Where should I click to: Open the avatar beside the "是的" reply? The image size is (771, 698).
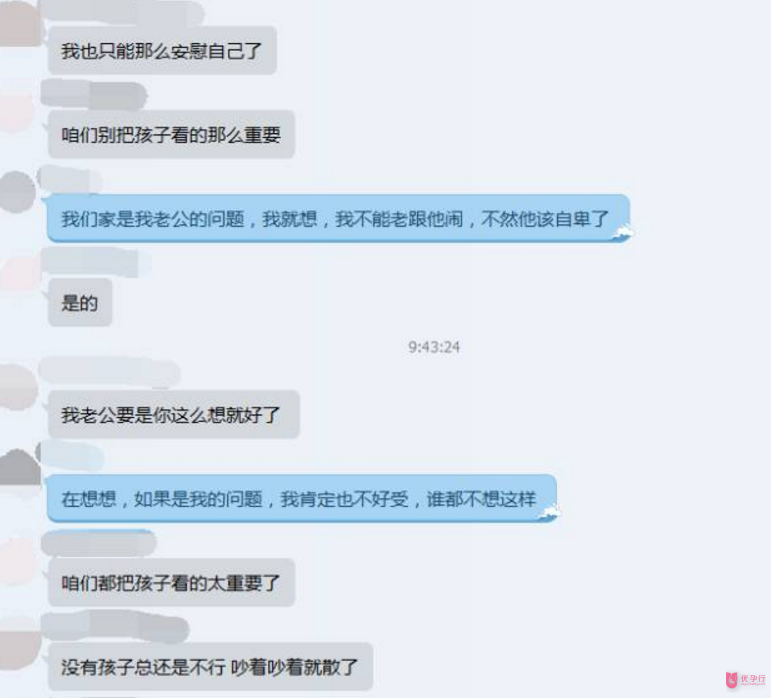(19, 272)
